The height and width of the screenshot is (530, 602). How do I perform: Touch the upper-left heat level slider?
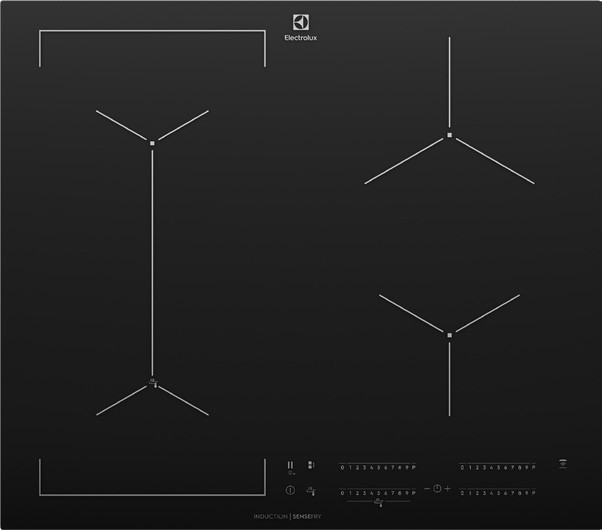(378, 467)
